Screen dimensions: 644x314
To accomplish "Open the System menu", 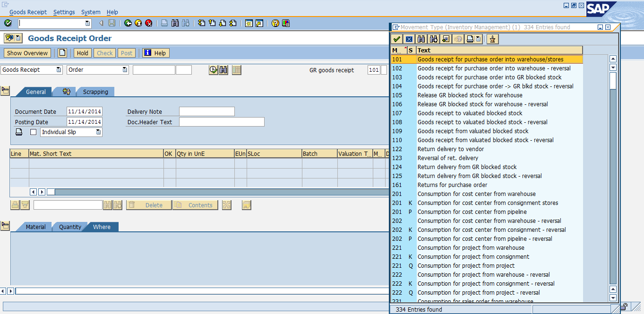I will point(91,12).
